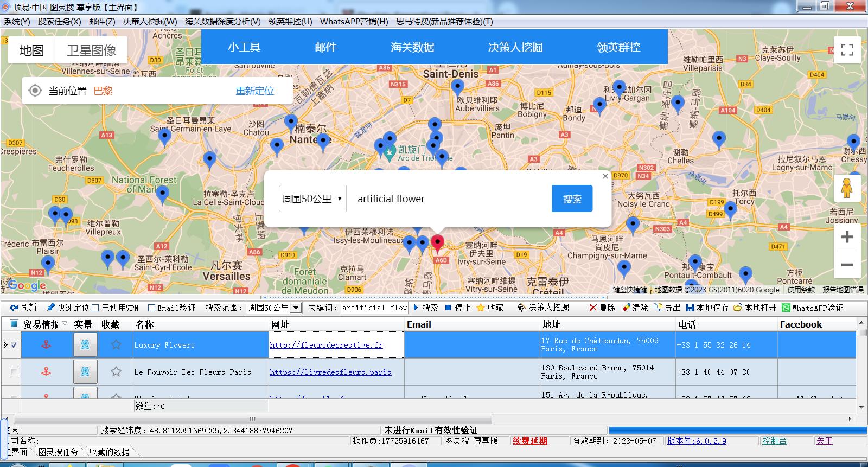This screenshot has width=868, height=467.
Task: Open the livredesfleurs.paris link
Action: click(330, 372)
